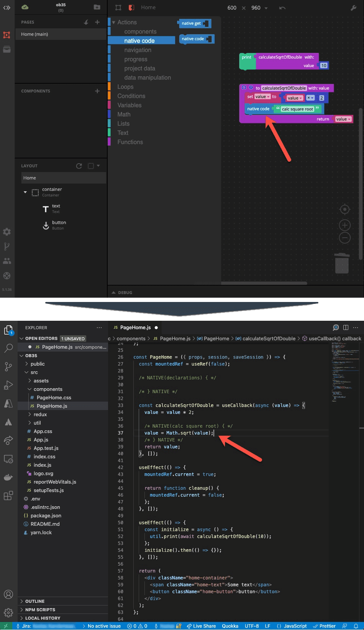
Task: Open the git branch icon in builder sidebar
Action: (x=7, y=246)
